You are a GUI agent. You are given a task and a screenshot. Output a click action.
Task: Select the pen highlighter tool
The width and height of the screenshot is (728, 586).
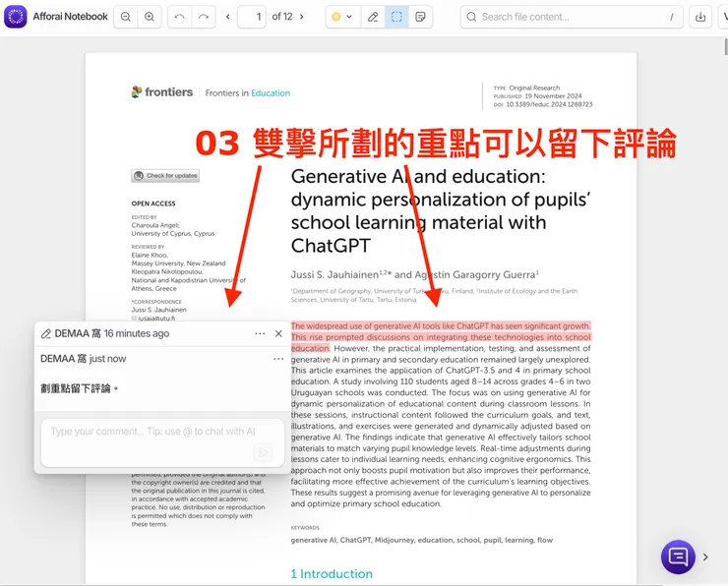[x=373, y=17]
